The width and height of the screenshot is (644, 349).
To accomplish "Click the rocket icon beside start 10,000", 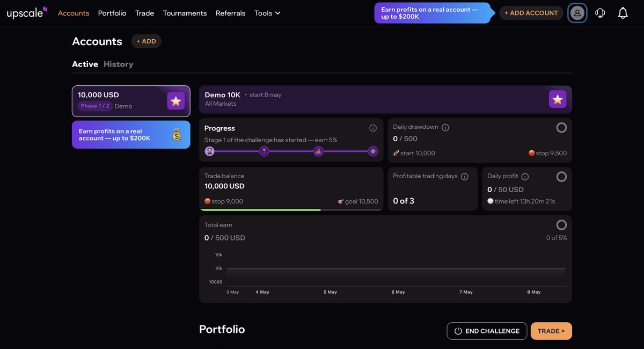I will pos(396,153).
